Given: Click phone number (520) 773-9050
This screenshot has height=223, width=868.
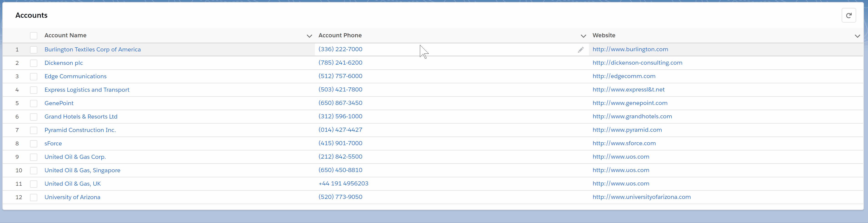Looking at the screenshot, I should coord(340,197).
